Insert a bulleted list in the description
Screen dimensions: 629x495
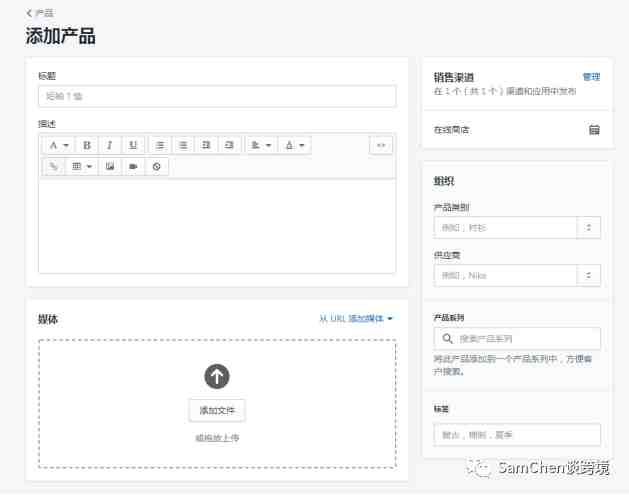click(160, 145)
